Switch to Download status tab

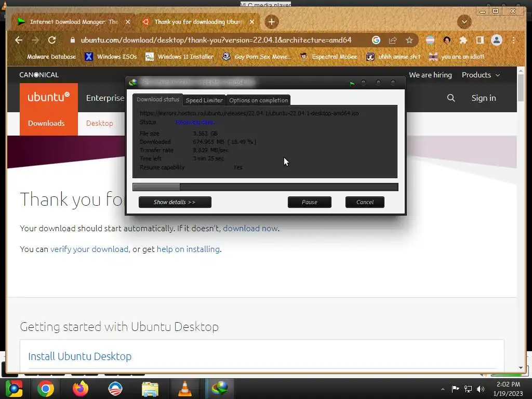point(158,99)
